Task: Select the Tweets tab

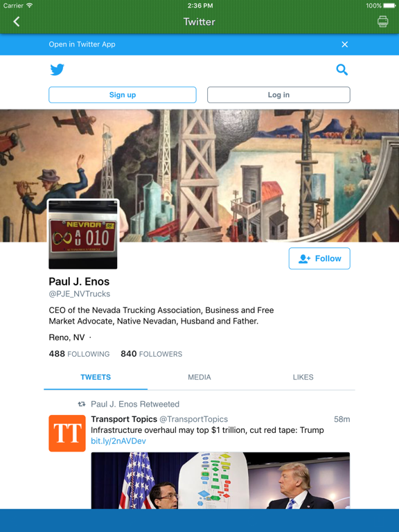Action: coord(96,378)
